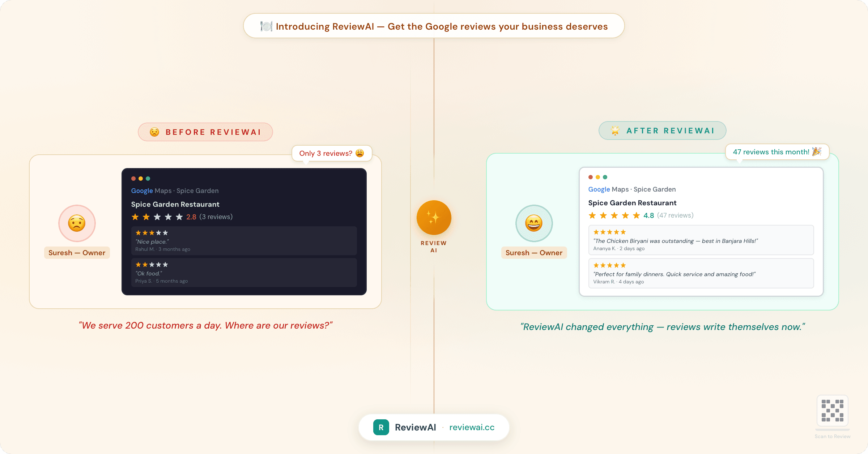Select the "Ok food." review text

point(149,274)
